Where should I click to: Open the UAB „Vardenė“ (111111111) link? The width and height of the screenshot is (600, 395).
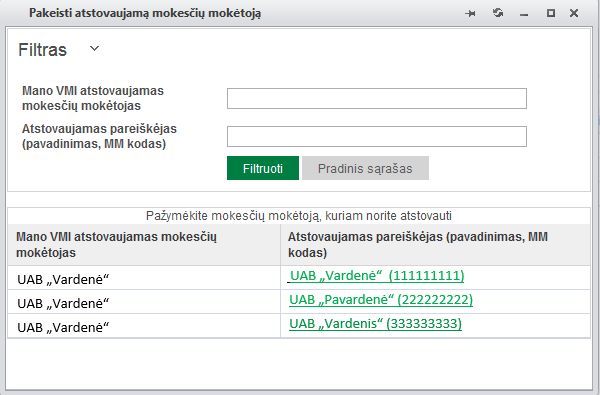(x=377, y=276)
